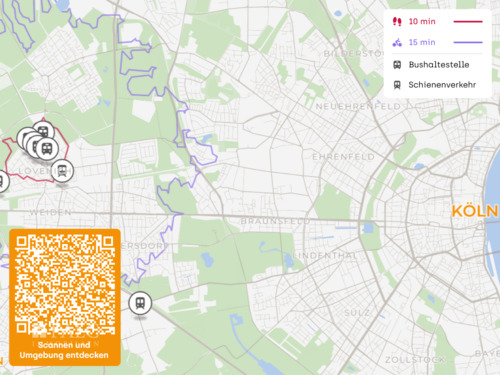Click the orange 'KÖLN' city label
This screenshot has height=375, width=500.
(475, 211)
